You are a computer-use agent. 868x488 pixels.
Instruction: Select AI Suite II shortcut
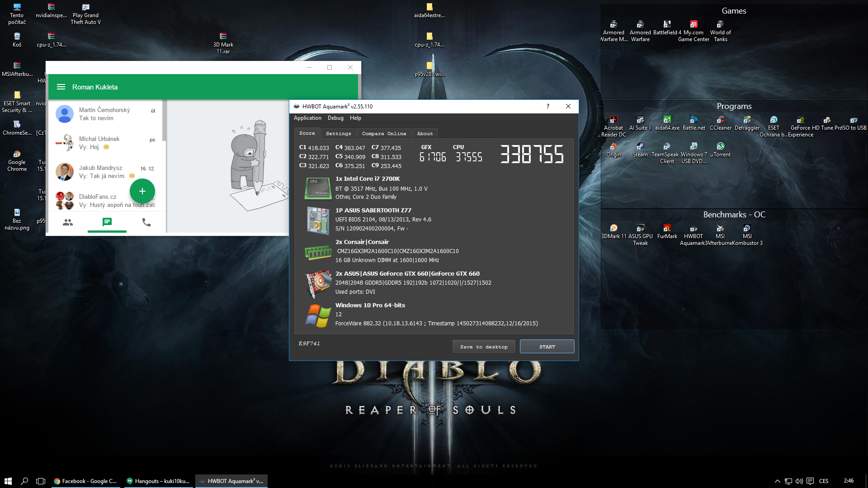640,123
